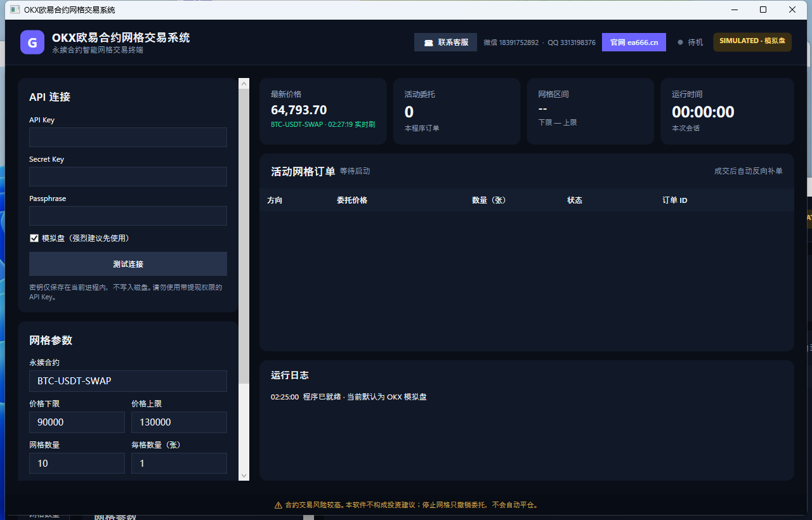Open 联系客服 contact support button
This screenshot has height=520, width=812.
445,42
